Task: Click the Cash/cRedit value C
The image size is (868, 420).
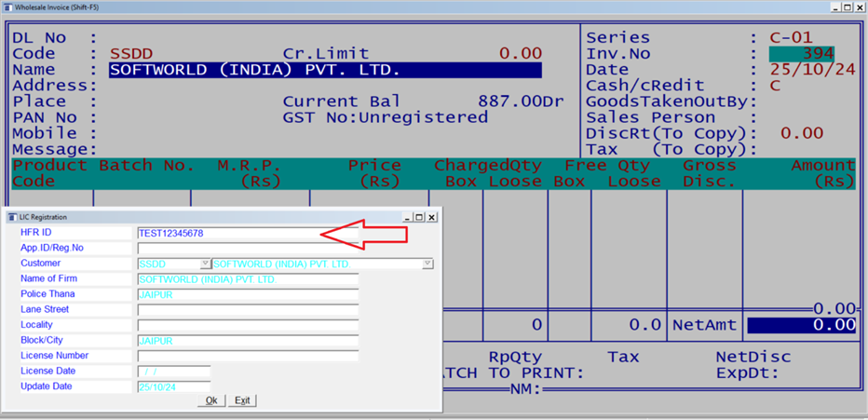Action: [775, 86]
